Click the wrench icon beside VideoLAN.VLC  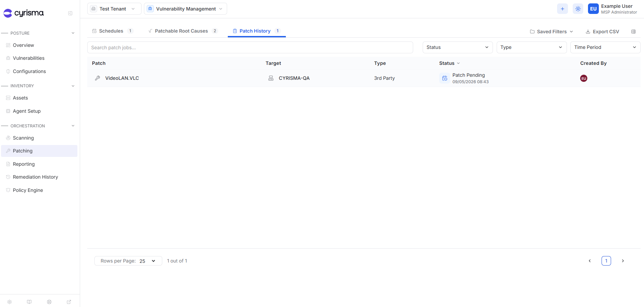(97, 78)
